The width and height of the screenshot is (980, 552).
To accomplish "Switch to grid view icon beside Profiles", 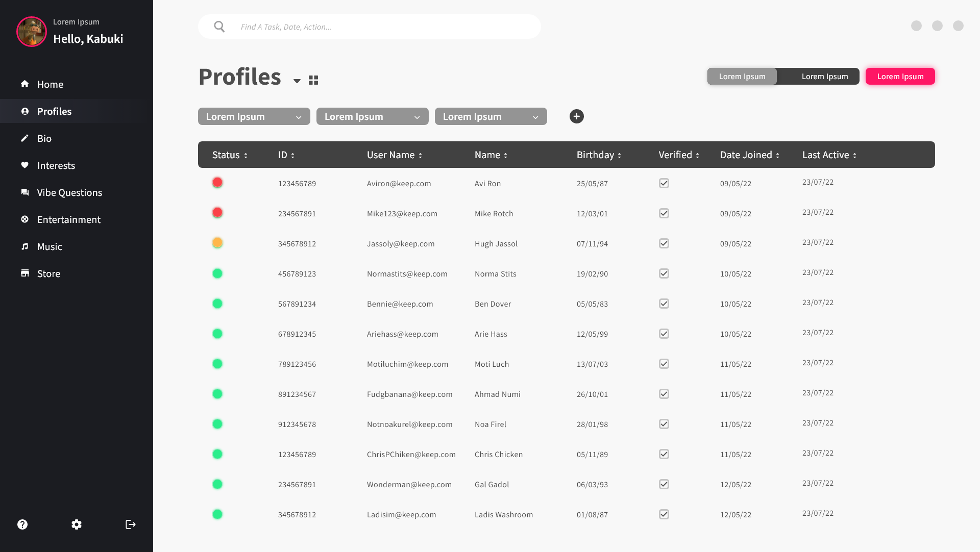I will (313, 80).
